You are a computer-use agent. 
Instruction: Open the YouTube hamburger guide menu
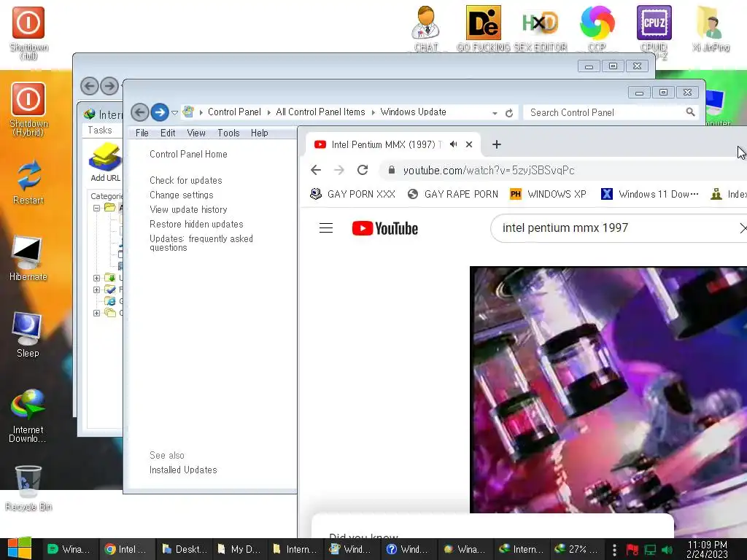pyautogui.click(x=326, y=228)
